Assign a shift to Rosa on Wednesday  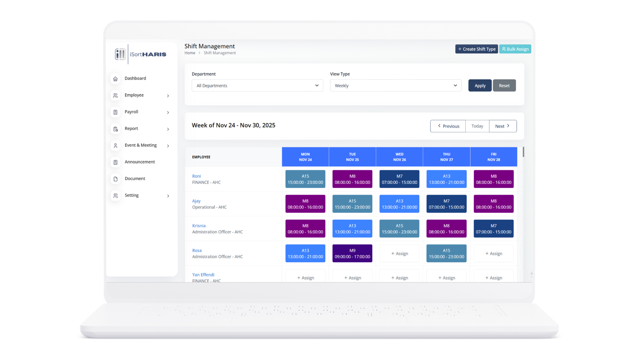399,254
